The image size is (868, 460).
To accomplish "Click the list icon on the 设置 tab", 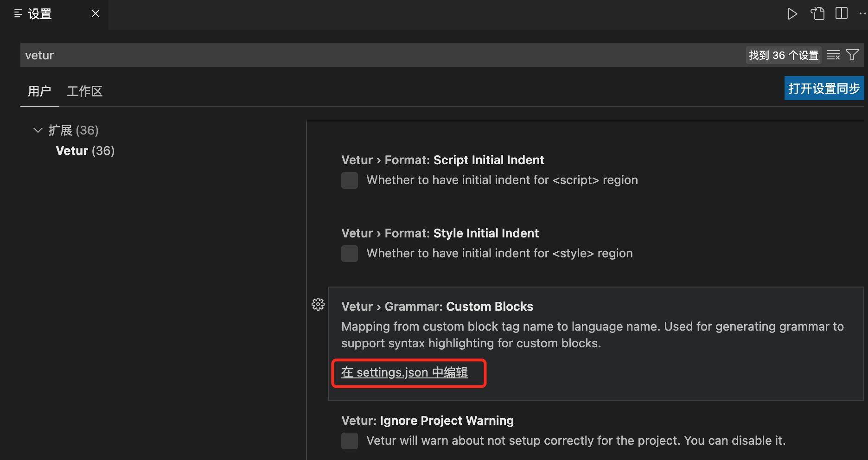I will 19,13.
